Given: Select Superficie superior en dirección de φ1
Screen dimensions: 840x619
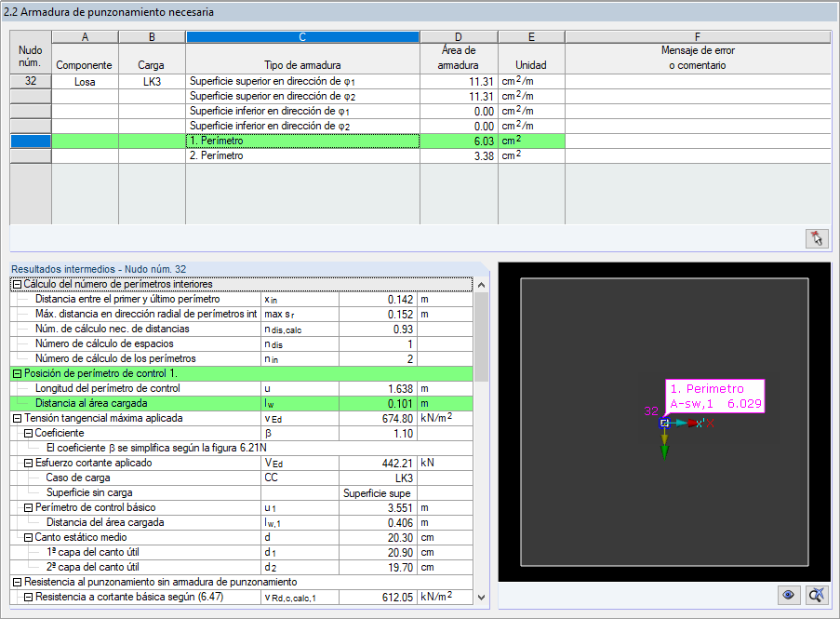Looking at the screenshot, I should click(x=302, y=82).
